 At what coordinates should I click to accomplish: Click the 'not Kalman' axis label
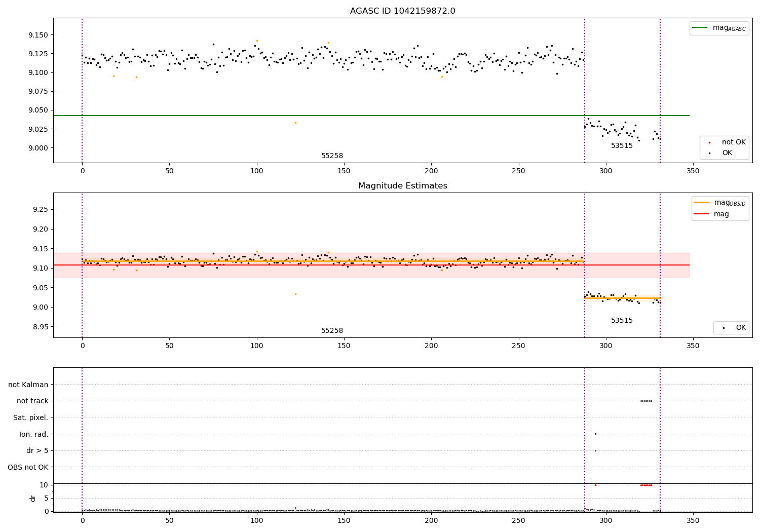[x=28, y=385]
